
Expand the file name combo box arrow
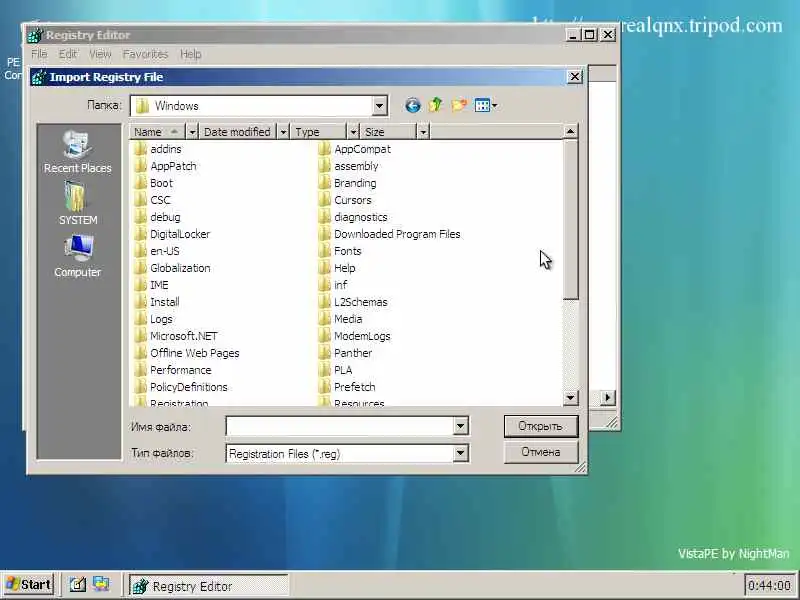460,426
